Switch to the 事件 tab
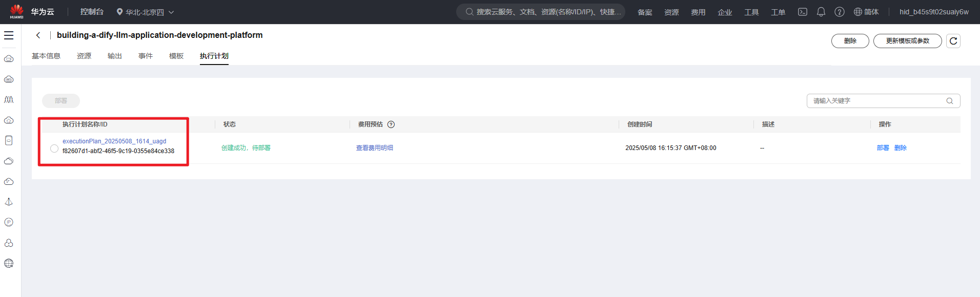 pyautogui.click(x=146, y=56)
